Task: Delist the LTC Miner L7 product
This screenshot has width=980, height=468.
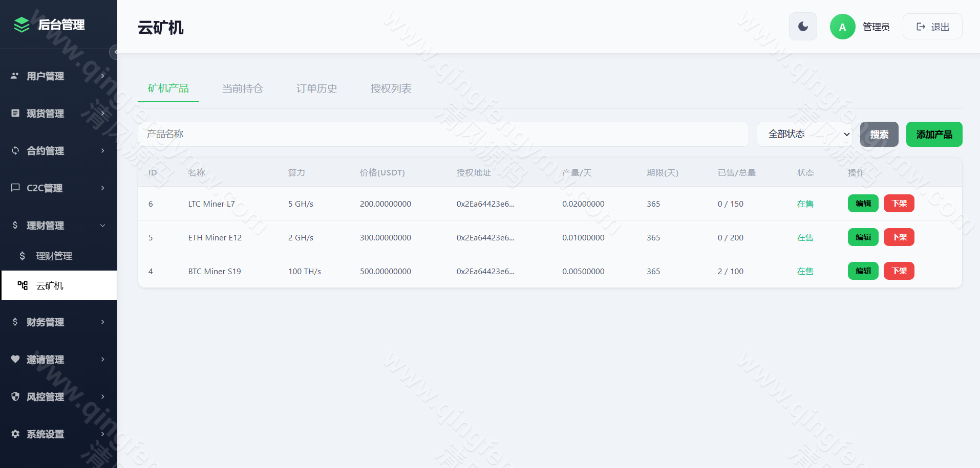Action: (899, 204)
